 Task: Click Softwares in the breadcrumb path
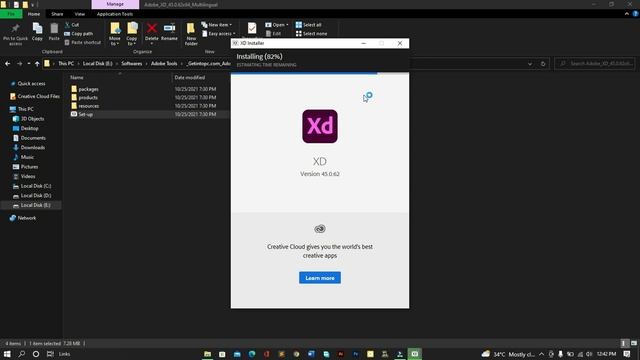(131, 64)
